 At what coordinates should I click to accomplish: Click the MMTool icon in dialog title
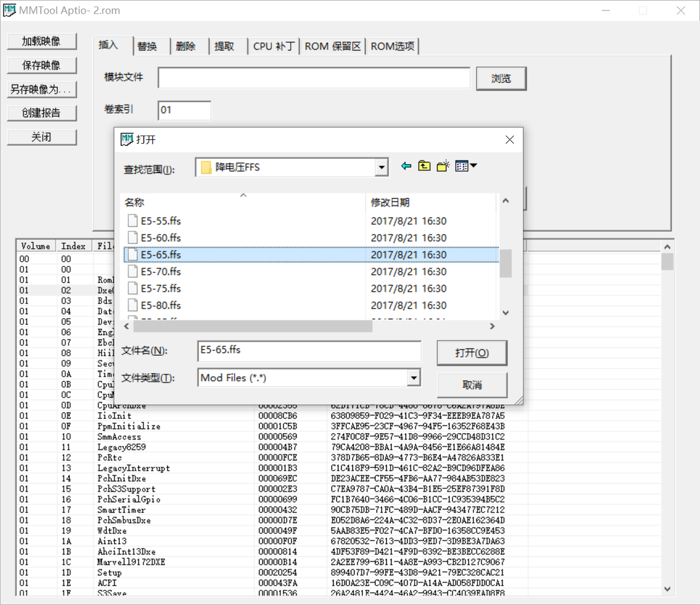(127, 140)
